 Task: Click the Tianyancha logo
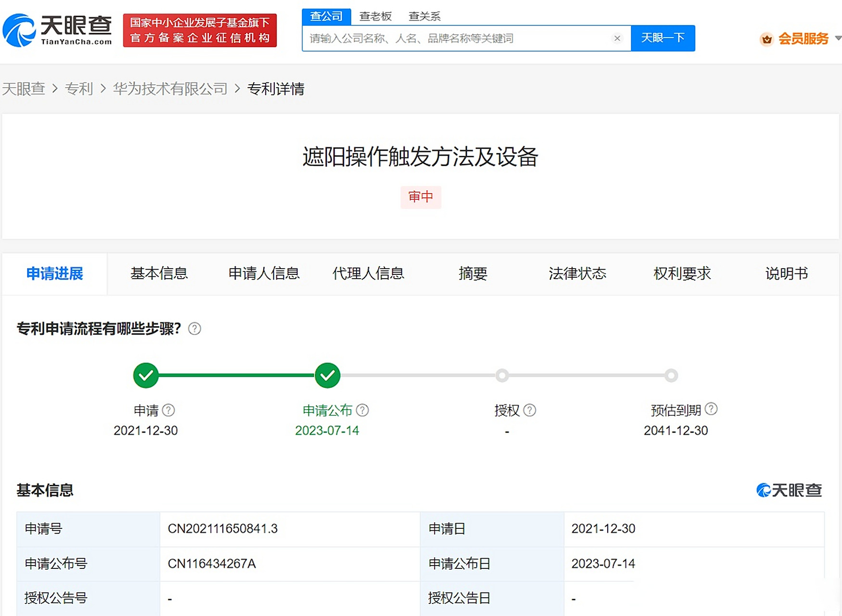click(x=58, y=29)
